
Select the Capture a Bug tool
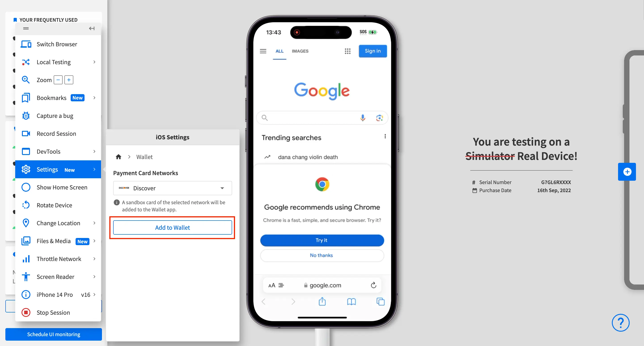pyautogui.click(x=55, y=115)
